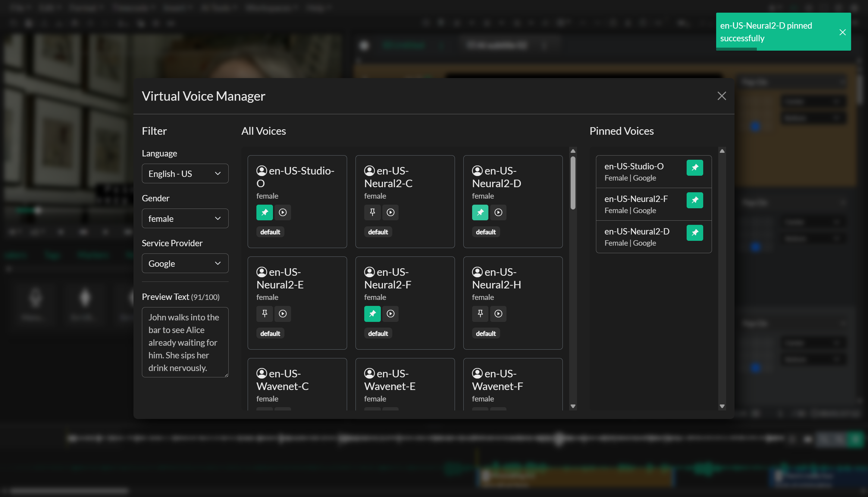Click the All Voices scrollbar down arrow
The width and height of the screenshot is (868, 497).
point(572,406)
